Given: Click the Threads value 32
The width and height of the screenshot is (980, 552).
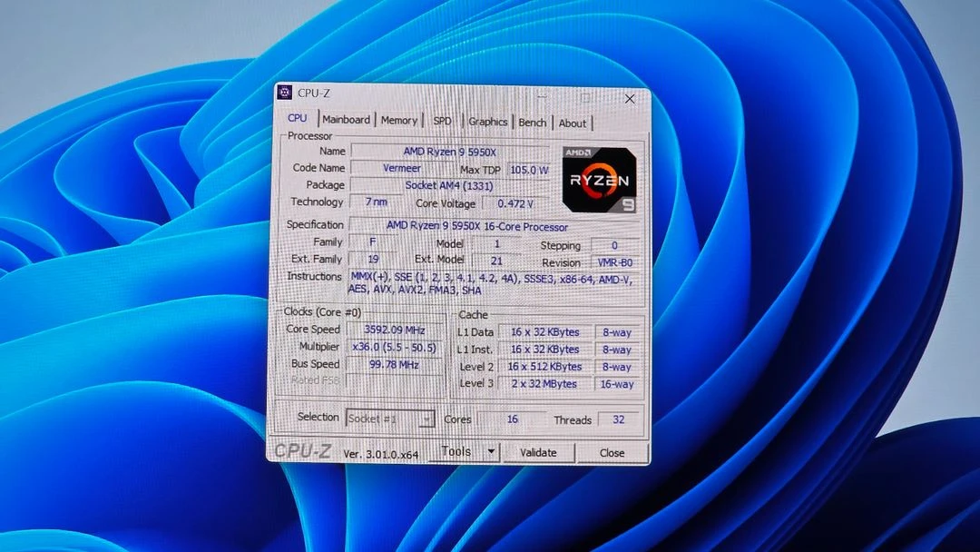Looking at the screenshot, I should pyautogui.click(x=618, y=419).
